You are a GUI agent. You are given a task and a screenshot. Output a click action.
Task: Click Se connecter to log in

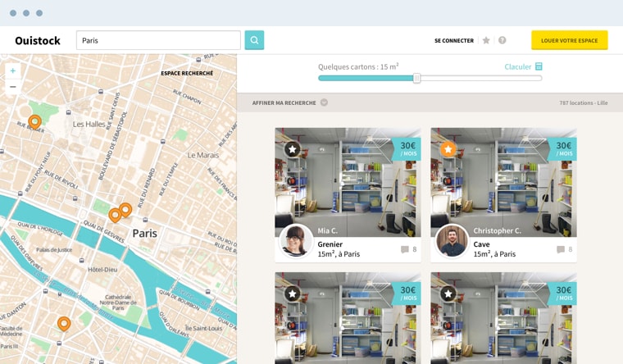tap(454, 40)
